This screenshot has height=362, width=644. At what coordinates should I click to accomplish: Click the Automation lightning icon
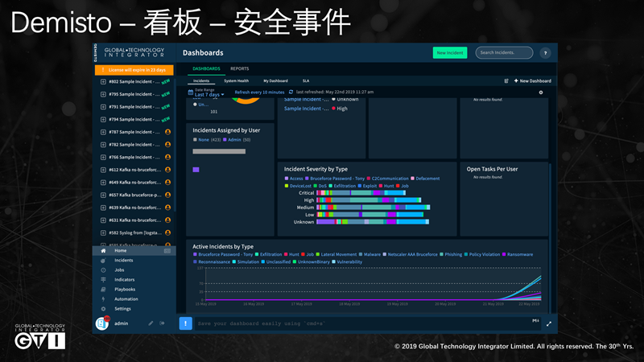click(x=104, y=299)
